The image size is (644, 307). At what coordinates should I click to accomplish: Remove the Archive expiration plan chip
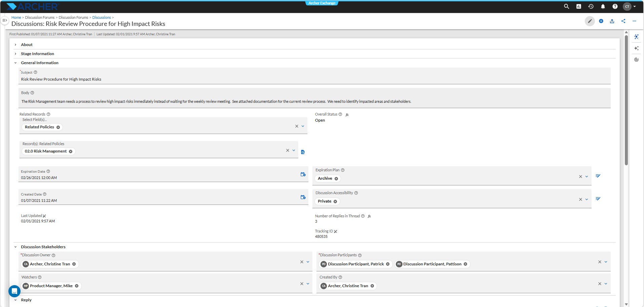click(336, 179)
